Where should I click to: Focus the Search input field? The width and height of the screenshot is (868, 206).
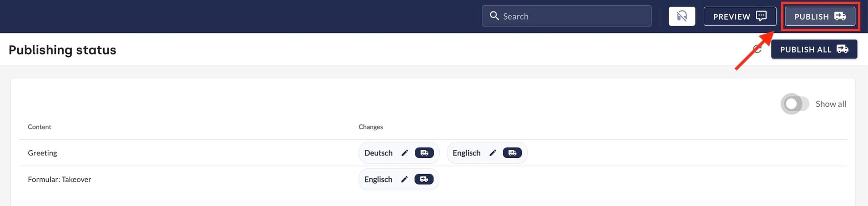[573, 16]
